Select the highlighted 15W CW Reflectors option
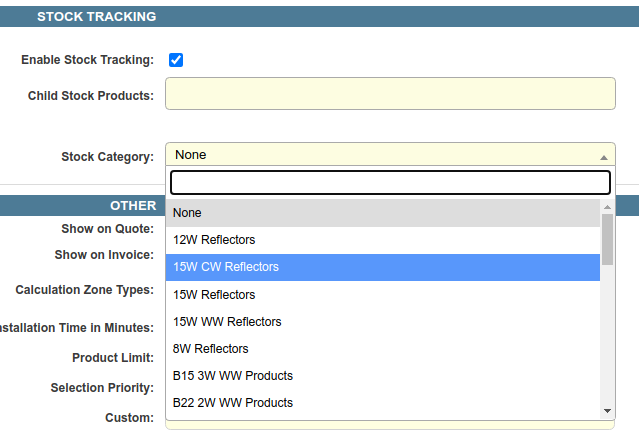Image resolution: width=639 pixels, height=432 pixels. 382,267
